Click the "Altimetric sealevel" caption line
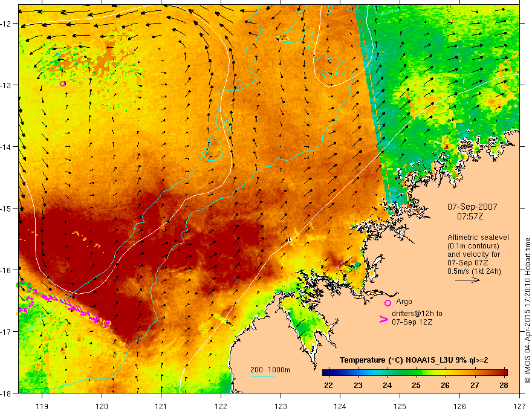532x411 pixels. (x=478, y=238)
